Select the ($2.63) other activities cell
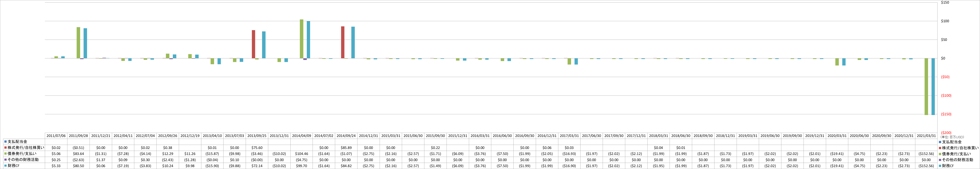Screen dimensions: 980x169 (78, 160)
